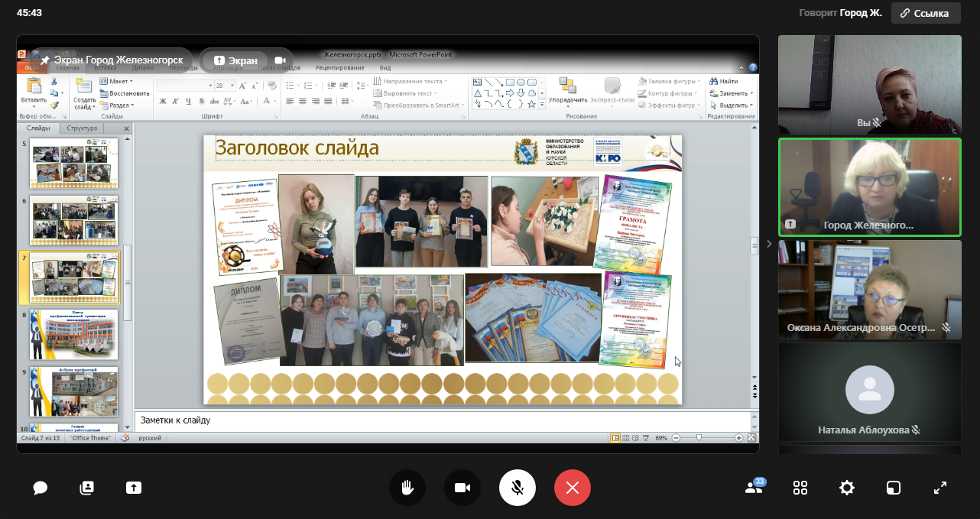Click the Вставить paste button
The height and width of the screenshot is (519, 980).
pos(34,91)
